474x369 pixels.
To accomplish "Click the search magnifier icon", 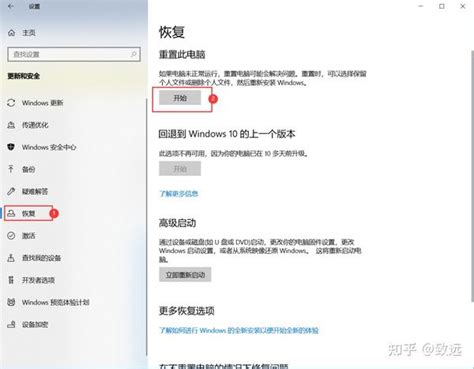I will [x=133, y=54].
